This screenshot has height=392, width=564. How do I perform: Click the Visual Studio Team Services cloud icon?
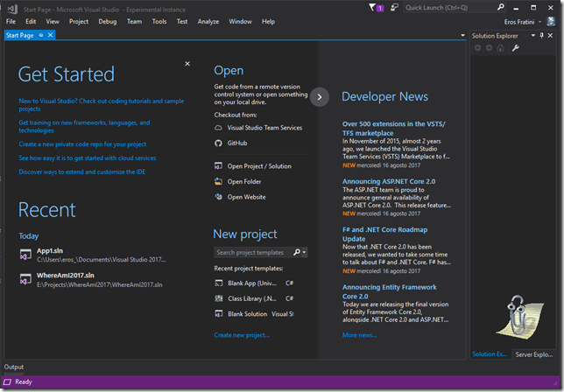tap(218, 128)
